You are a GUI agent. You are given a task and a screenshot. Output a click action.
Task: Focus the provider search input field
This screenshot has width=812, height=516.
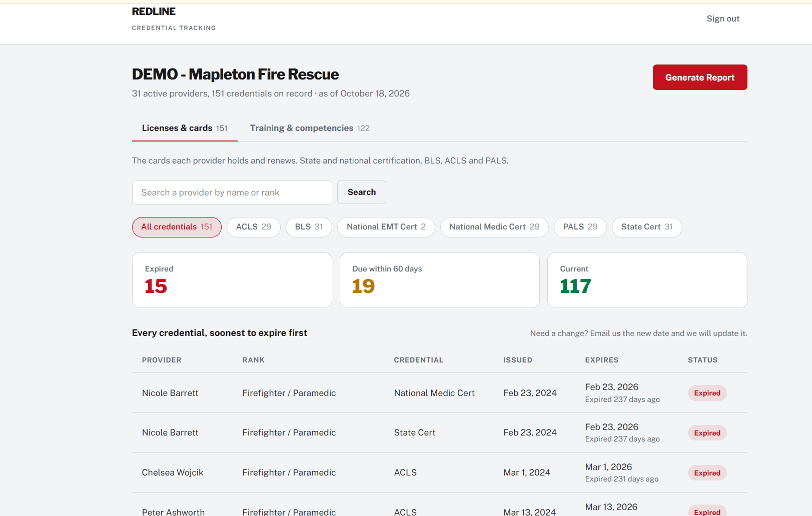point(232,192)
